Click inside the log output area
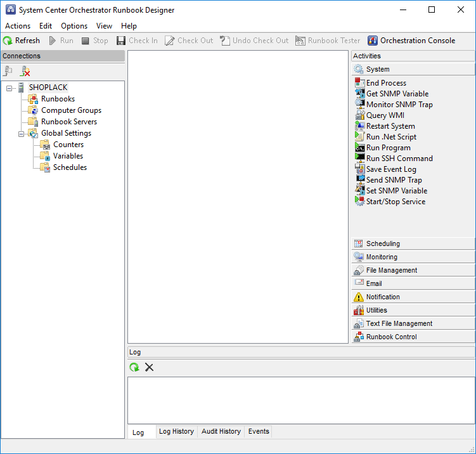 301,401
